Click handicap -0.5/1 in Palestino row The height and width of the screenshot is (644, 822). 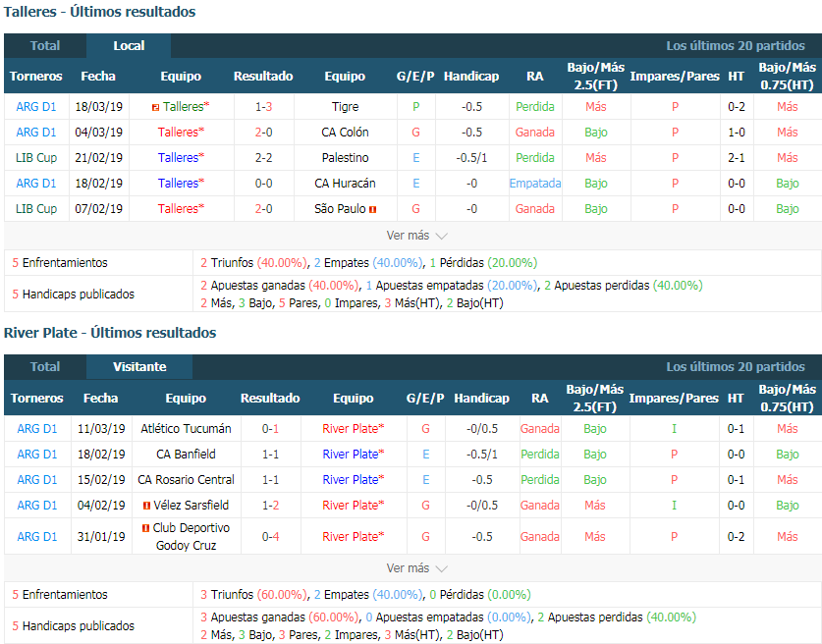[471, 158]
